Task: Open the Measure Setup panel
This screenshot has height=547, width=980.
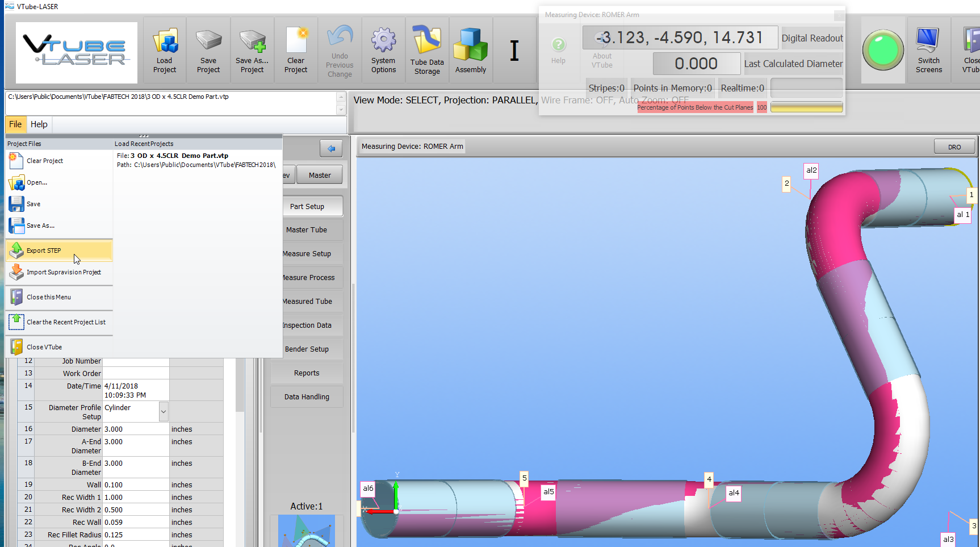Action: [x=307, y=254]
